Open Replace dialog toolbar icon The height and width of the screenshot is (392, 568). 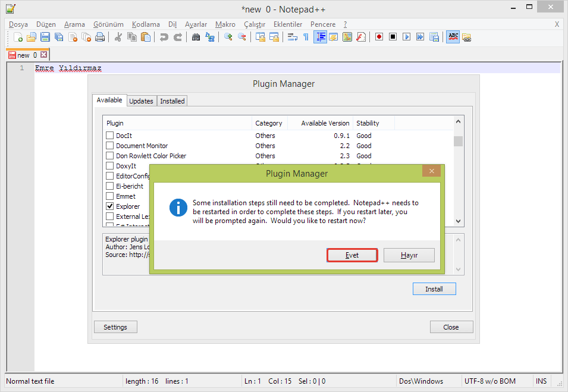click(x=210, y=37)
